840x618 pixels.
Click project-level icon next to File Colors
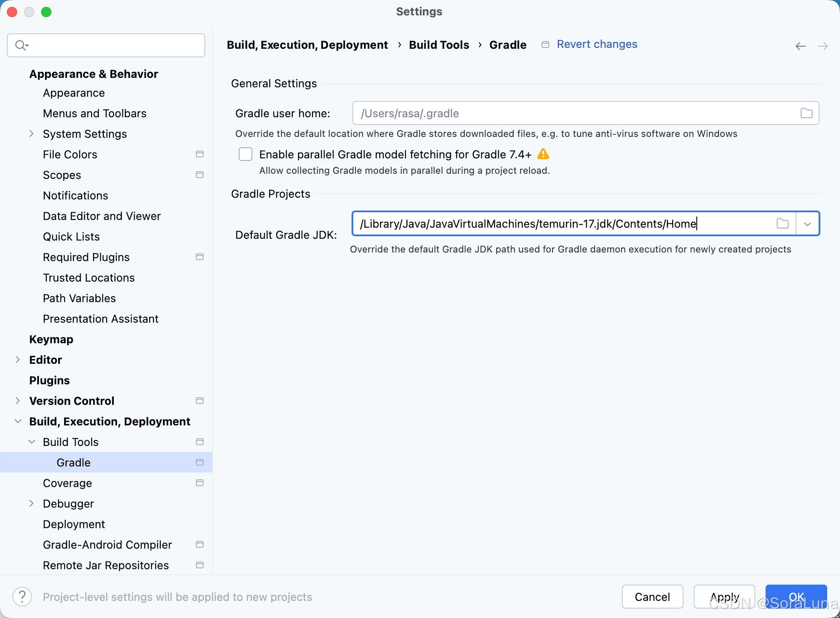199,154
